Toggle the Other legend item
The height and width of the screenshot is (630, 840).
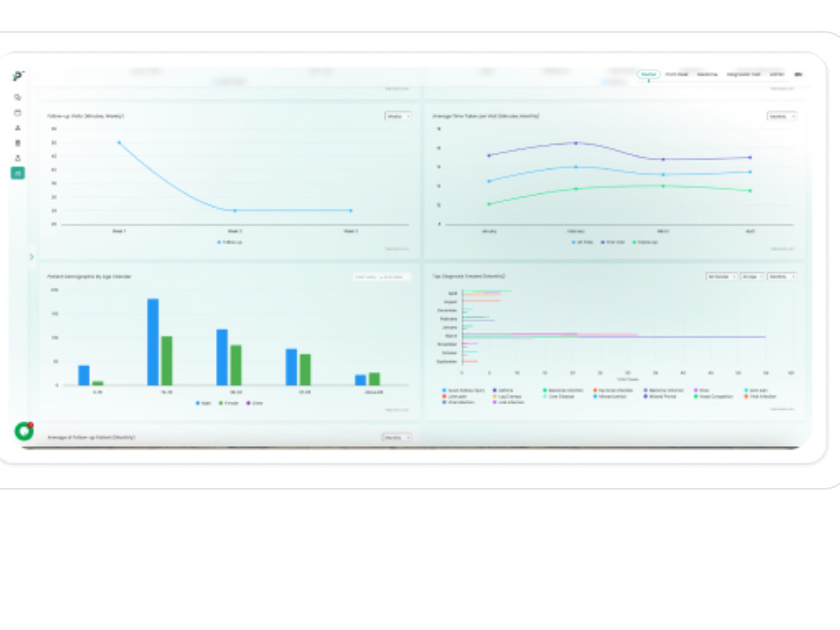pyautogui.click(x=255, y=403)
